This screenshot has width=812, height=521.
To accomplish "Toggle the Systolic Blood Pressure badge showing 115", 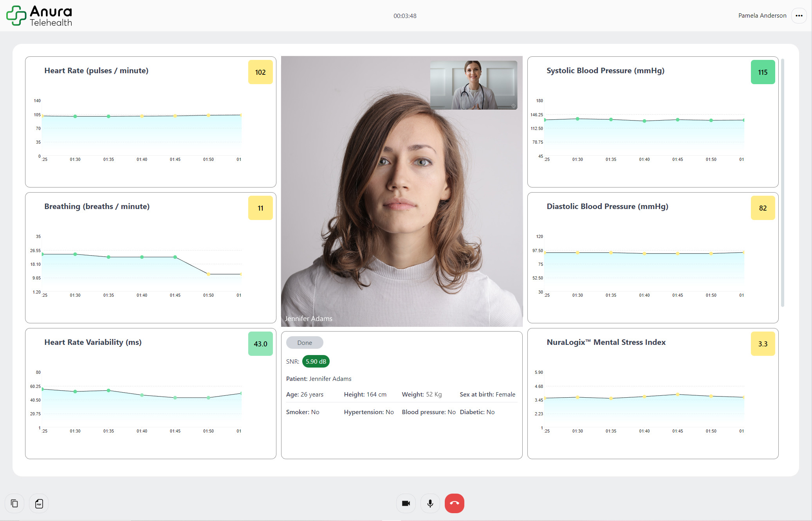I will coord(763,72).
